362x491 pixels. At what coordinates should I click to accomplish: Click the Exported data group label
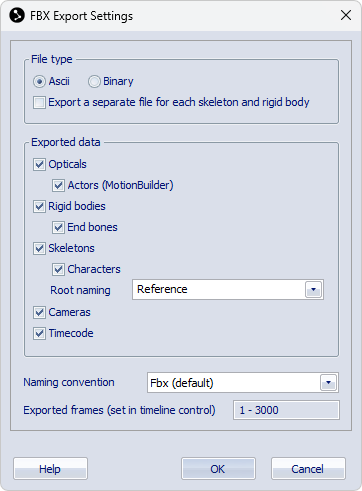(x=66, y=142)
